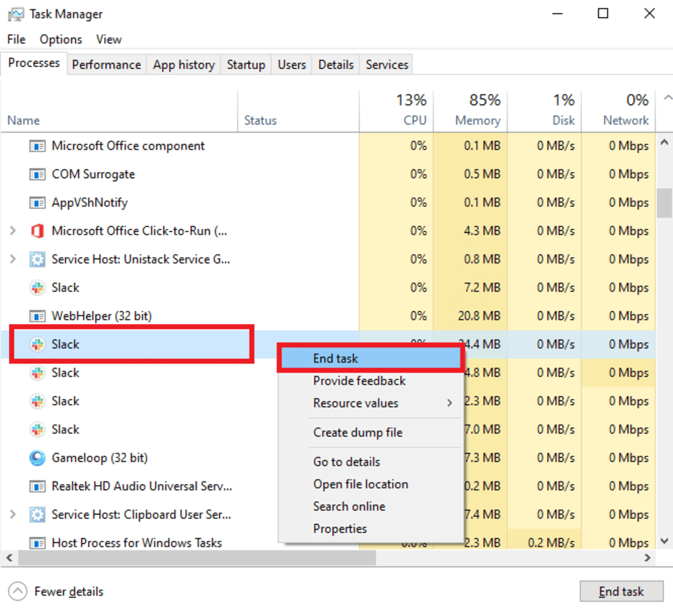Viewport: 673px width, 616px height.
Task: Click the "4.3 MB" memory value for Click-to-Run
Action: (x=482, y=231)
